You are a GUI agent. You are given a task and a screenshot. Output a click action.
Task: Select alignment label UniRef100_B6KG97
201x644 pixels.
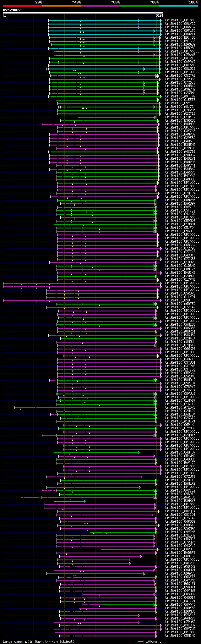pyautogui.click(x=180, y=203)
